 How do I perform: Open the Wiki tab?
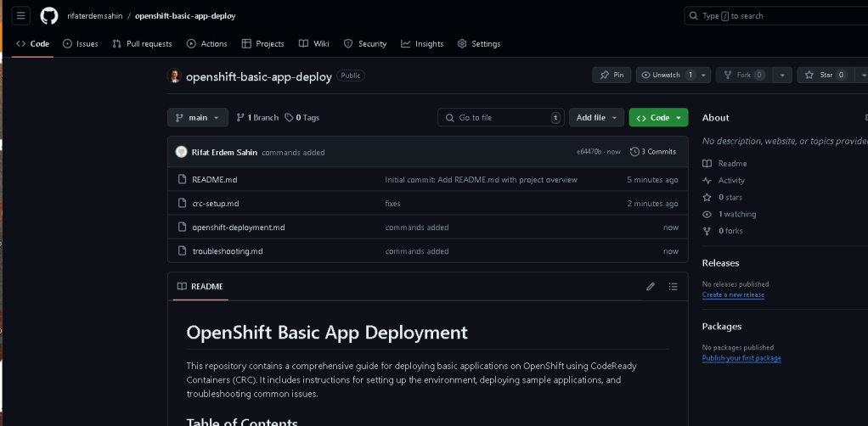(314, 44)
